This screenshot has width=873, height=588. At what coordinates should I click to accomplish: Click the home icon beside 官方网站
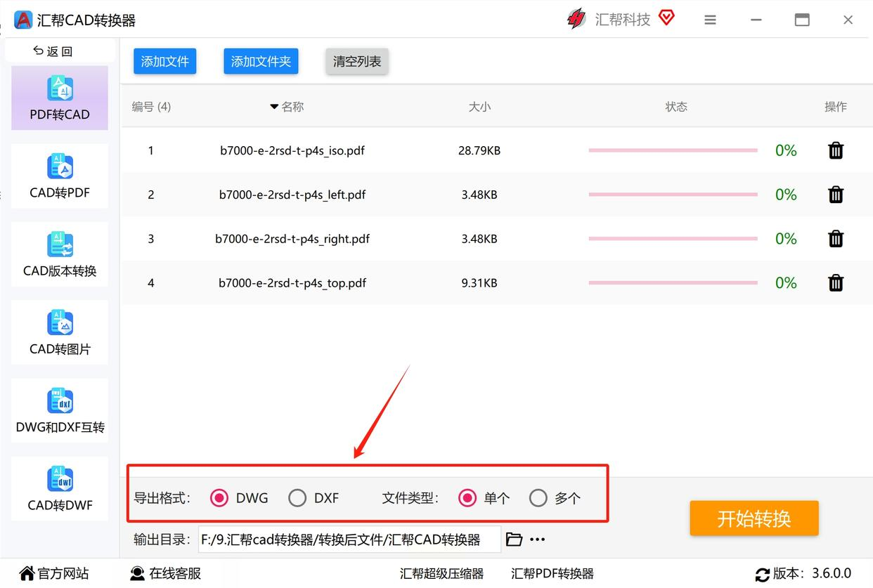pos(27,573)
